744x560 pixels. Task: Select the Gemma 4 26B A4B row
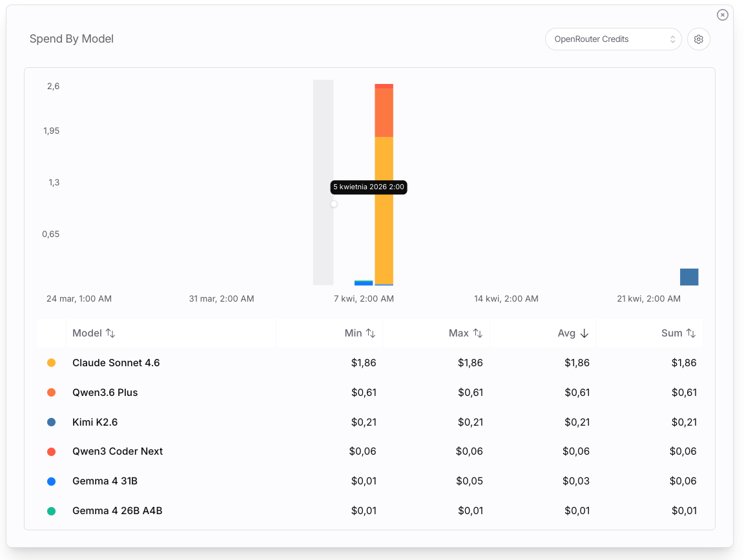[x=117, y=511]
